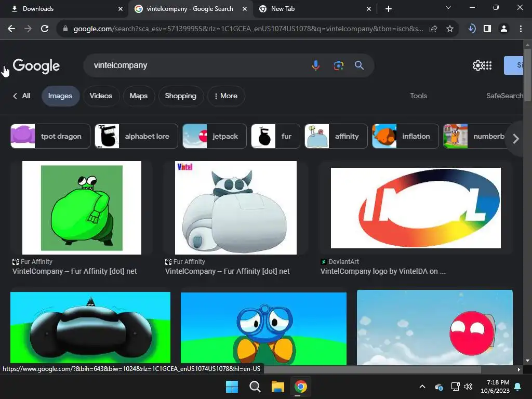Viewport: 532px width, 399px height.
Task: Open the blue glasses character image
Action: [x=263, y=328]
